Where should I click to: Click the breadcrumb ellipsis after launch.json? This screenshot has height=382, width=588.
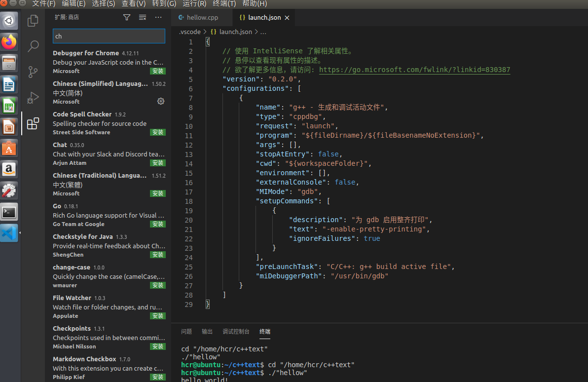coord(263,32)
